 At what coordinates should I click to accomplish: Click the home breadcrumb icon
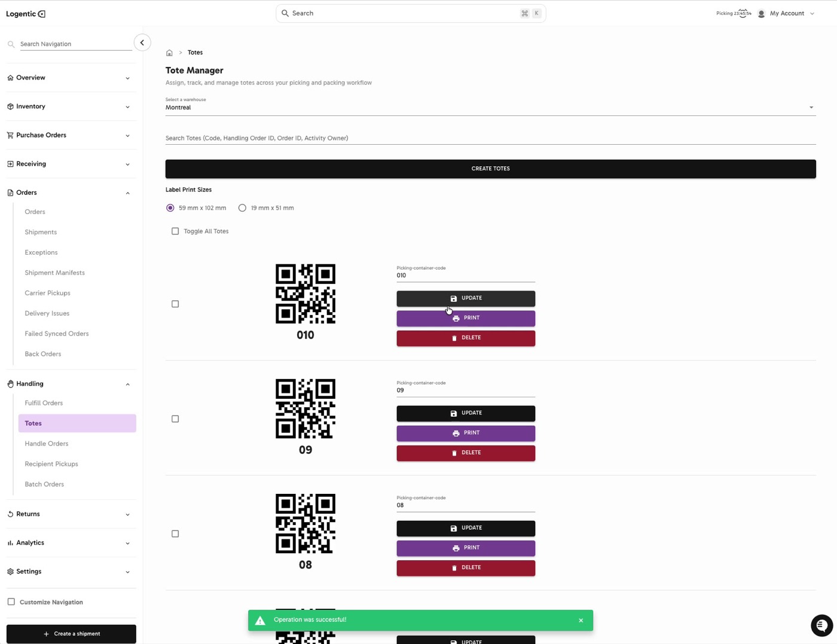[169, 53]
